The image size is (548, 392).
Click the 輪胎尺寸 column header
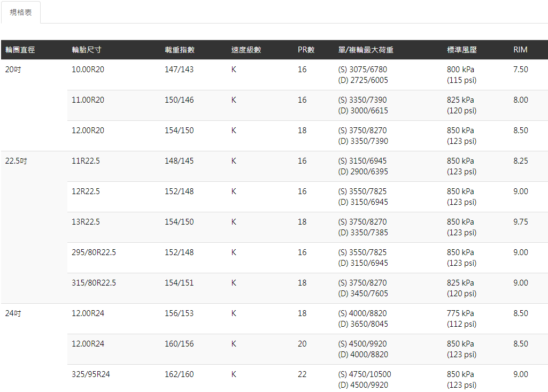87,50
